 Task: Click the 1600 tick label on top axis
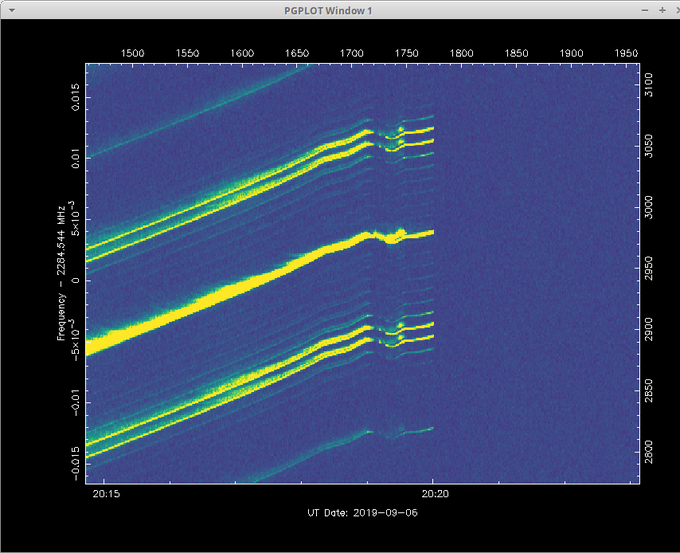[x=241, y=52]
